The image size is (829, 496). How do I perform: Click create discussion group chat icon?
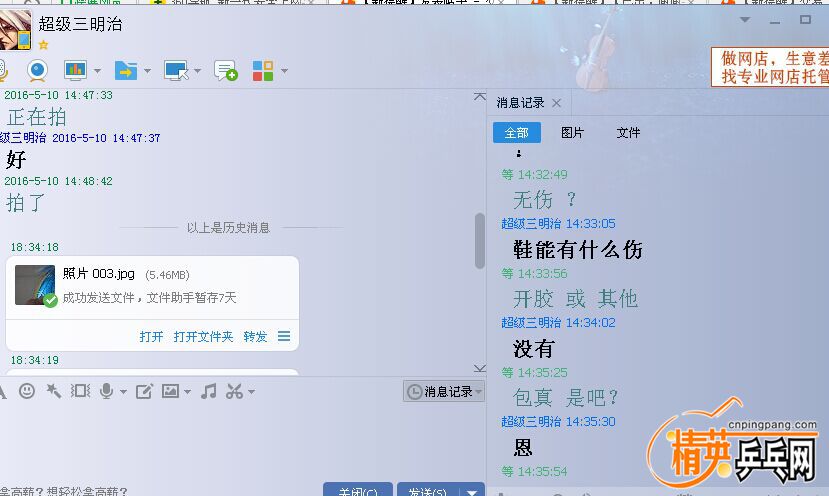tap(226, 71)
